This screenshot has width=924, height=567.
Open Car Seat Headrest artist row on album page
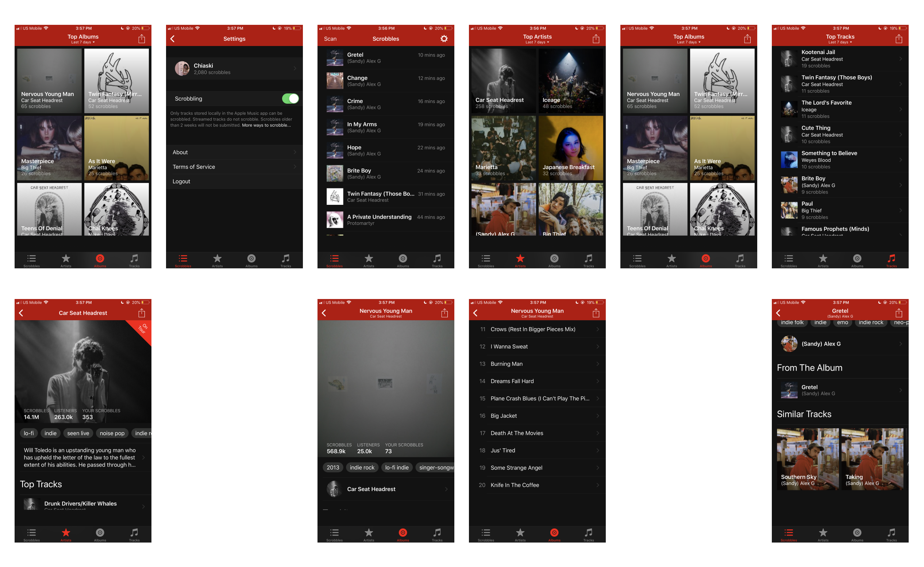pyautogui.click(x=386, y=489)
